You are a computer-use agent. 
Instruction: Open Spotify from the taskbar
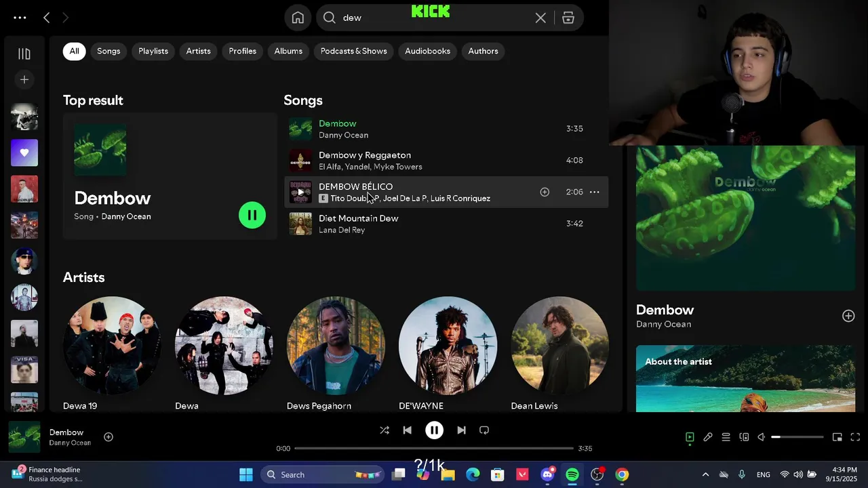coord(572,474)
